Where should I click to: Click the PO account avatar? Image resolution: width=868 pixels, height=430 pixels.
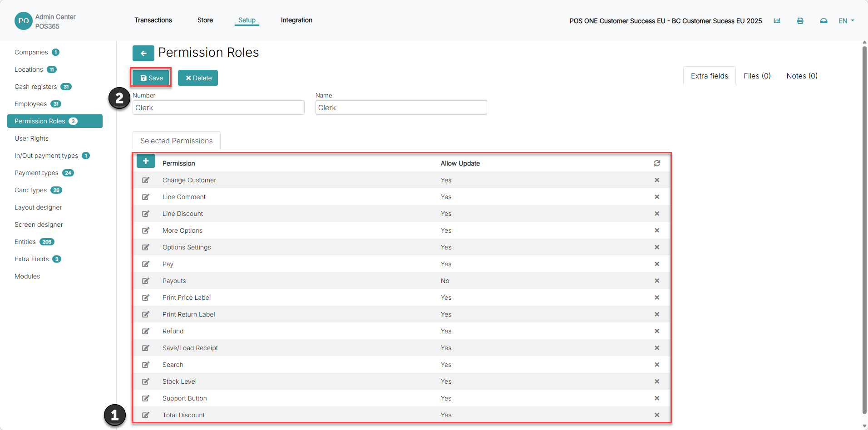(24, 21)
